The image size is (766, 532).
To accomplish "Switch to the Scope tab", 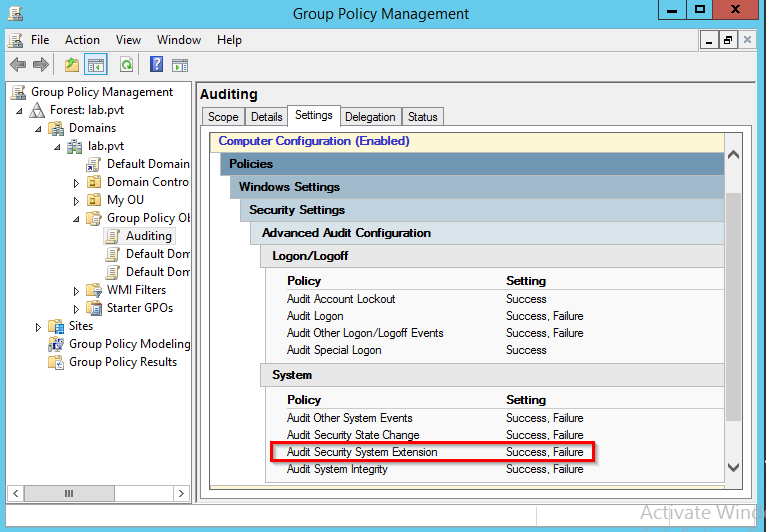I will coord(223,117).
